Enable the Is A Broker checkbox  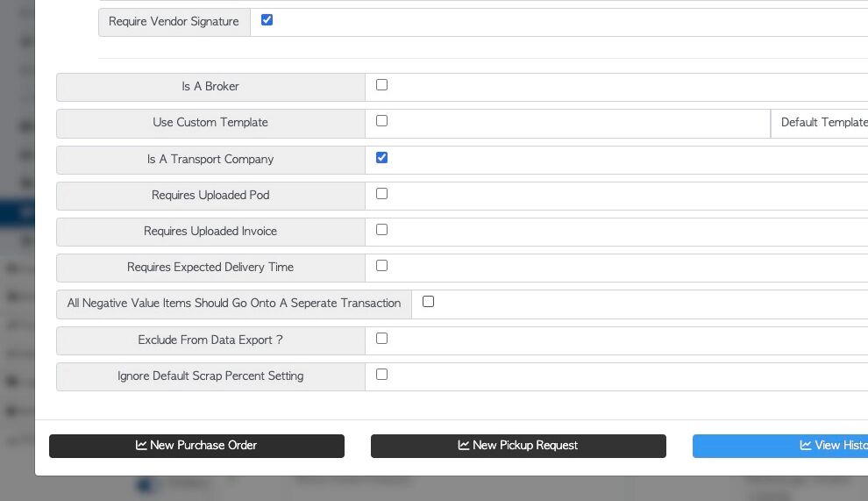pos(381,85)
